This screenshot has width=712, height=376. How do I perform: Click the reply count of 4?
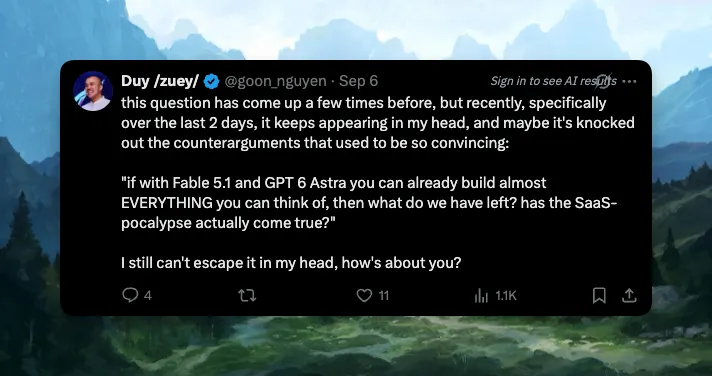coord(148,296)
